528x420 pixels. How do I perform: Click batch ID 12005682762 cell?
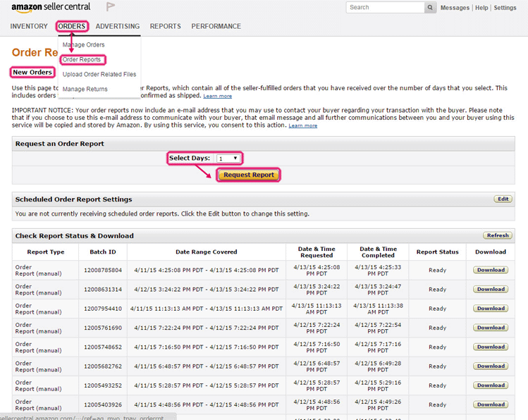103,366
